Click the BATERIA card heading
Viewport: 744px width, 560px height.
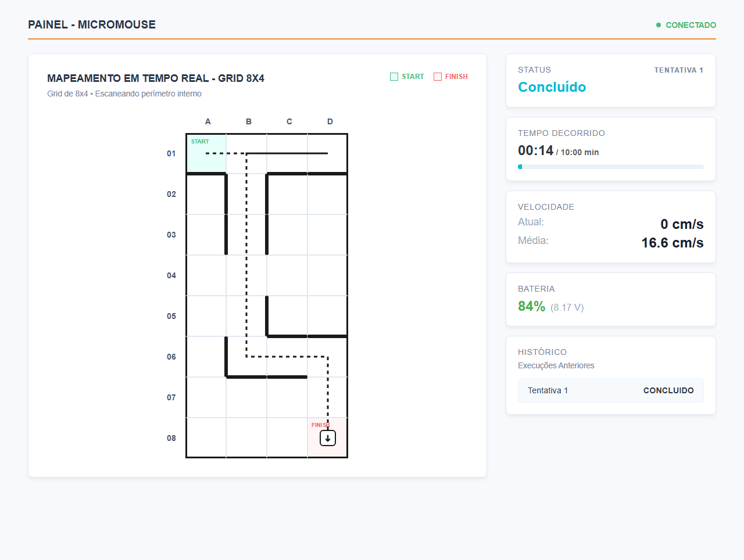point(536,289)
